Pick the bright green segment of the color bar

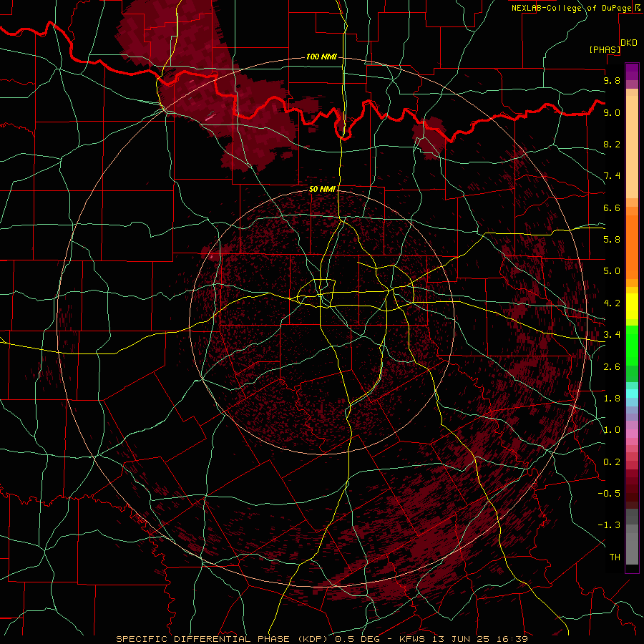point(632,345)
